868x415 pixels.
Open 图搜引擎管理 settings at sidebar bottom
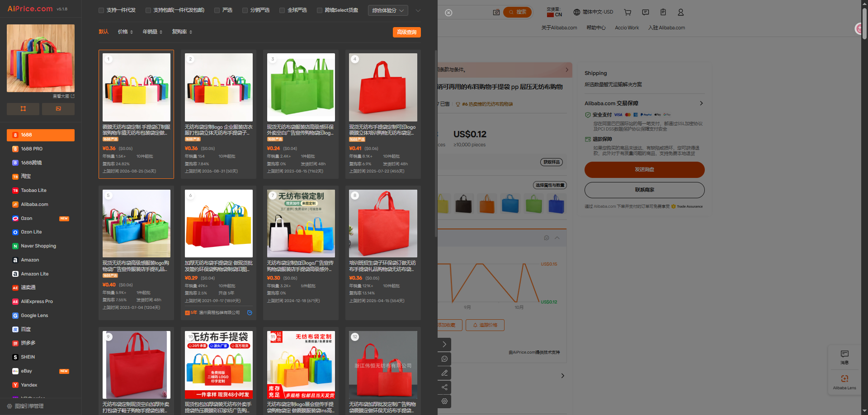pos(25,406)
